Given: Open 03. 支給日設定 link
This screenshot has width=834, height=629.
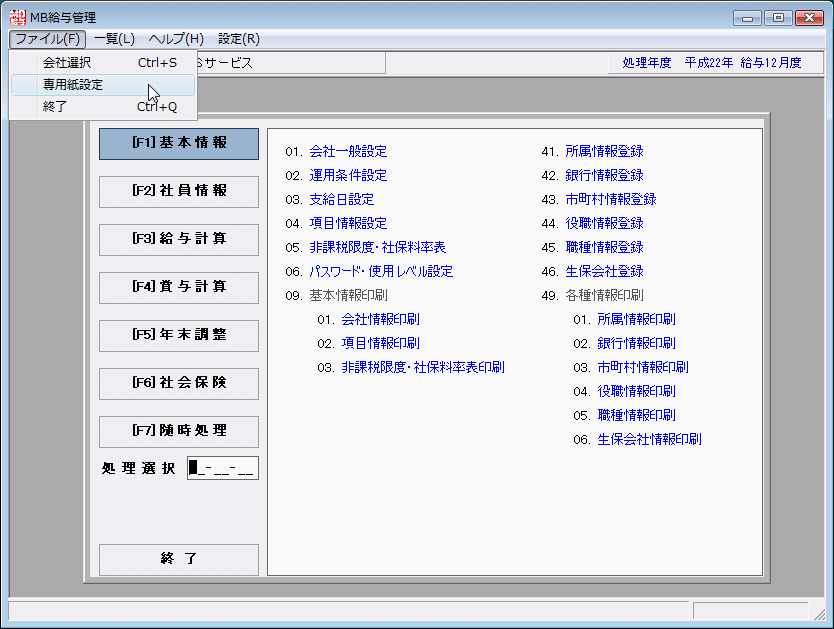Looking at the screenshot, I should click(x=341, y=199).
